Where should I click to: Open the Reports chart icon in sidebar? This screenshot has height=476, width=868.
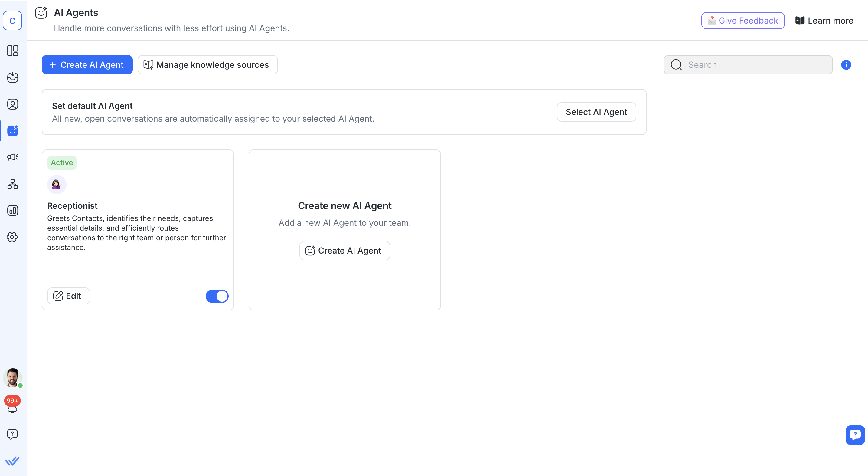12,211
